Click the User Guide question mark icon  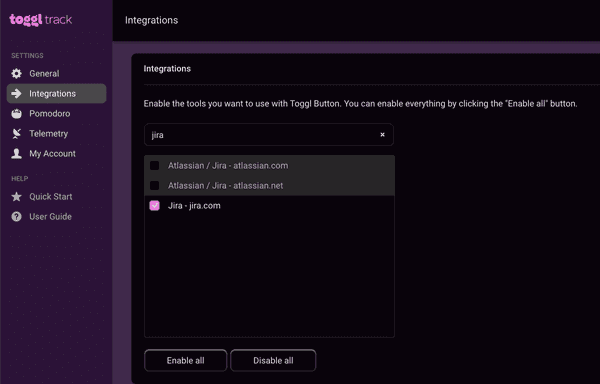pos(16,216)
